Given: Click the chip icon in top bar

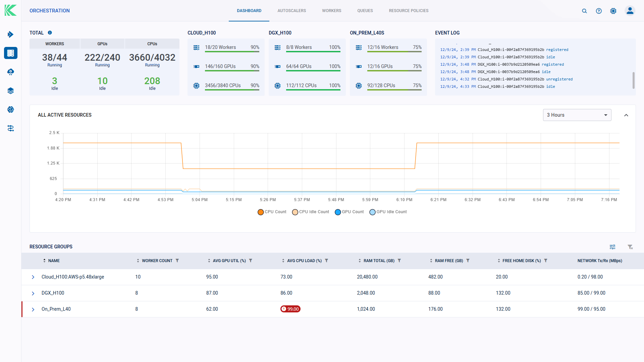Looking at the screenshot, I should pyautogui.click(x=613, y=11).
